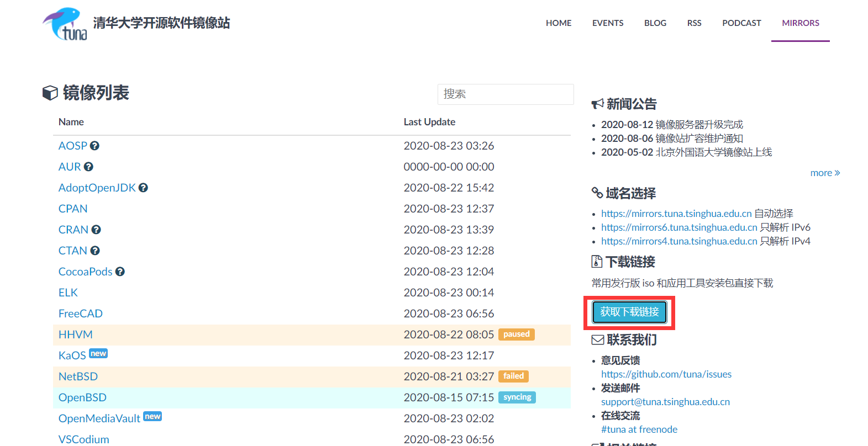Viewport: 868px width, 446px height.
Task: Open EVENTS navigation item
Action: [x=608, y=23]
